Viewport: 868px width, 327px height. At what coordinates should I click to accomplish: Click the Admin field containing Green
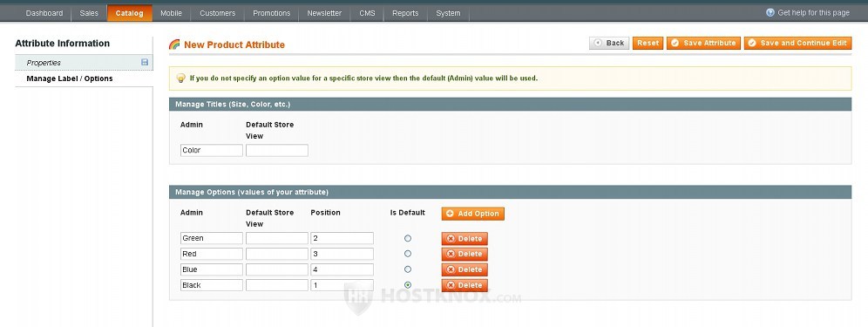pos(212,238)
